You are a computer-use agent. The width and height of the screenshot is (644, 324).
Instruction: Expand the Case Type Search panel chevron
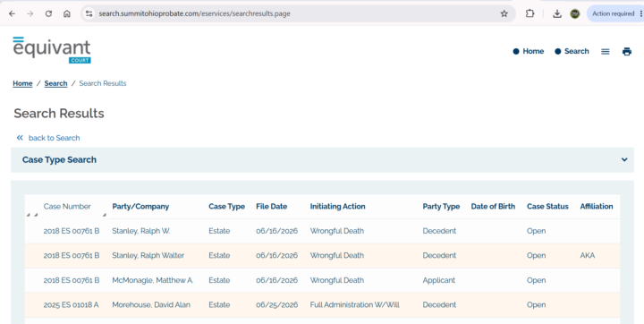[624, 159]
